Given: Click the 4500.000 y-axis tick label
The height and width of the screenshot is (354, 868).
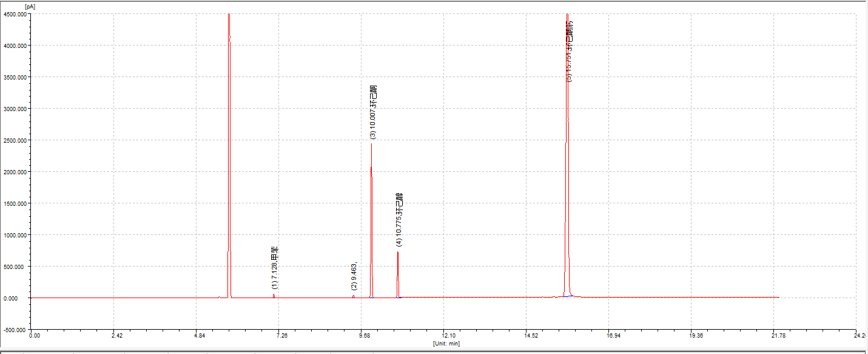Looking at the screenshot, I should pyautogui.click(x=14, y=15).
